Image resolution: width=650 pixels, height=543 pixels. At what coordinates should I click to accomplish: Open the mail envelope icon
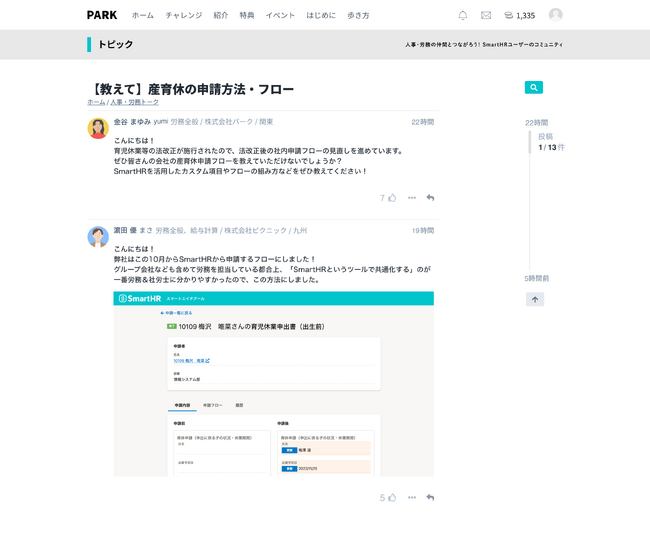(486, 15)
